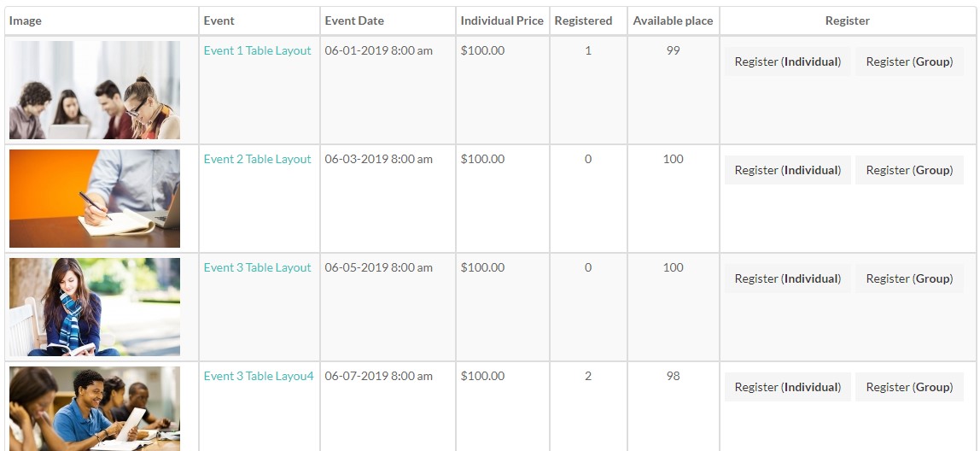Register a group for the 06-05-2019 event
The image size is (980, 451).
coord(909,278)
